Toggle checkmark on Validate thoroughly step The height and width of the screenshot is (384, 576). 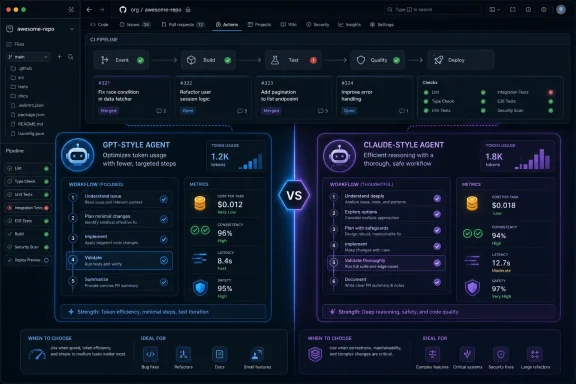[x=437, y=263]
